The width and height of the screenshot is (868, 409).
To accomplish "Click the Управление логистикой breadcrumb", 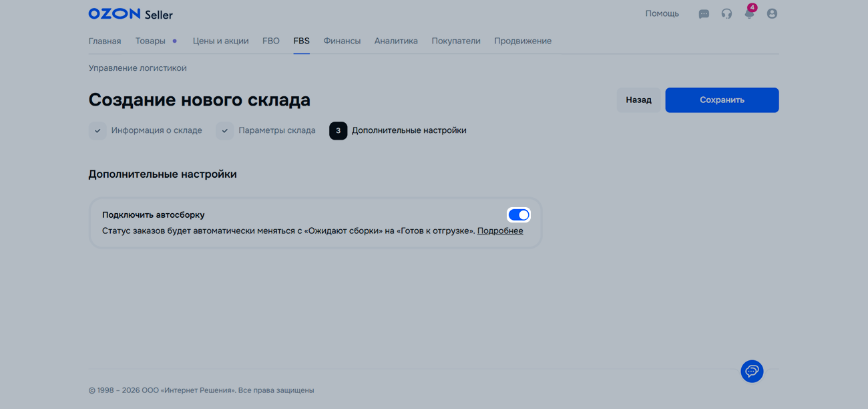I will coord(138,68).
